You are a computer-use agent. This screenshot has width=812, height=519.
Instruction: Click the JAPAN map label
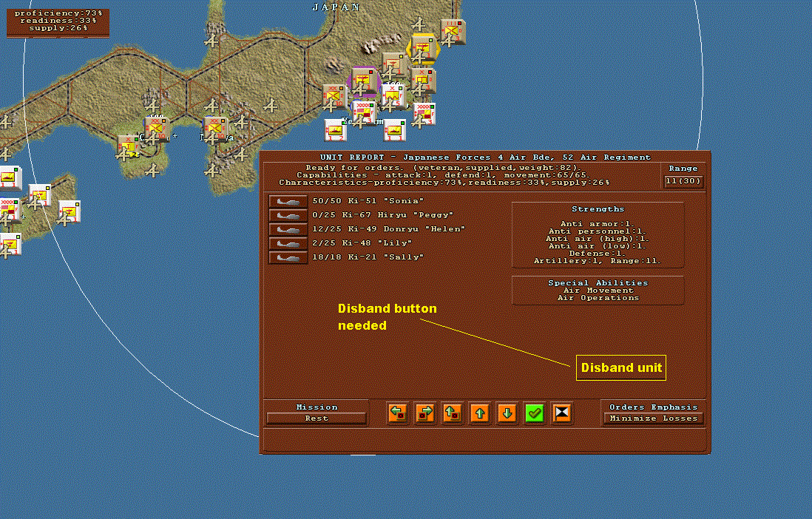pyautogui.click(x=336, y=7)
